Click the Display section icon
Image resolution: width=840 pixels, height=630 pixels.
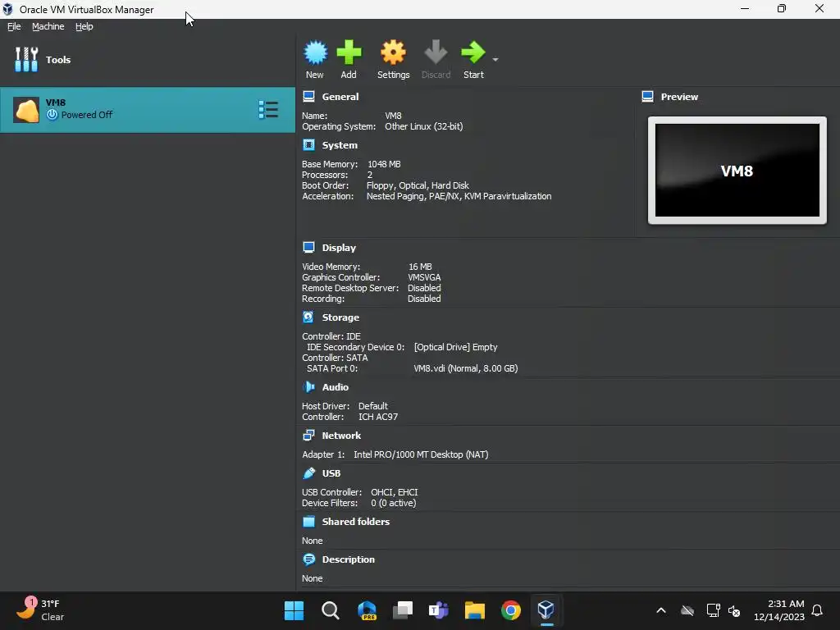pos(308,248)
